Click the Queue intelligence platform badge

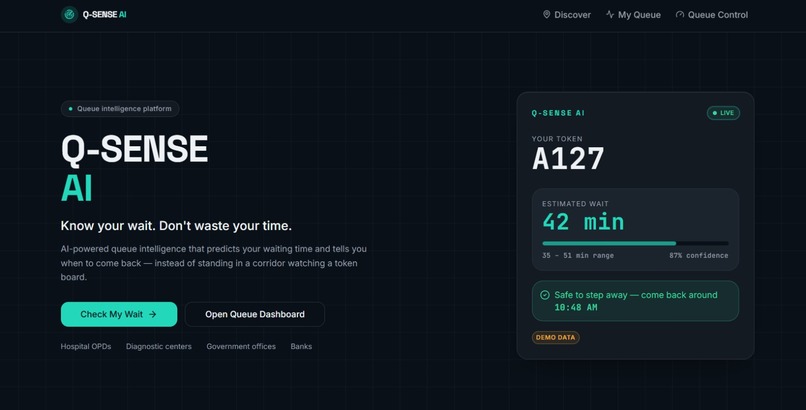pyautogui.click(x=120, y=108)
